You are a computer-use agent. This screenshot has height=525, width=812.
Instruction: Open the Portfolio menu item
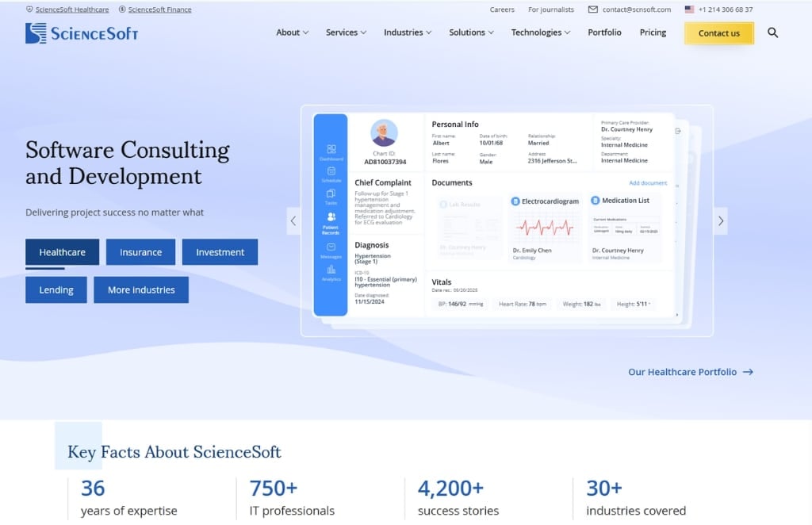[604, 33]
